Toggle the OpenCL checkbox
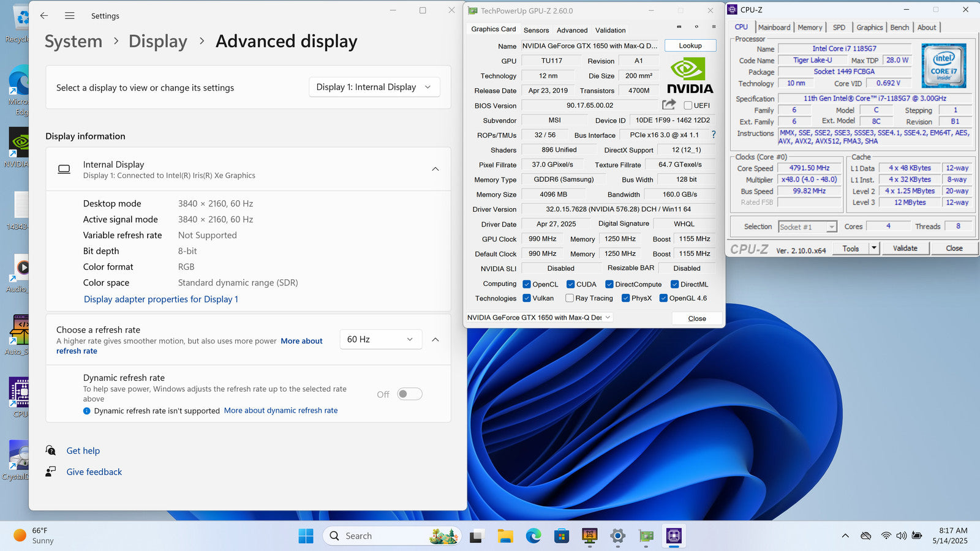 527,284
